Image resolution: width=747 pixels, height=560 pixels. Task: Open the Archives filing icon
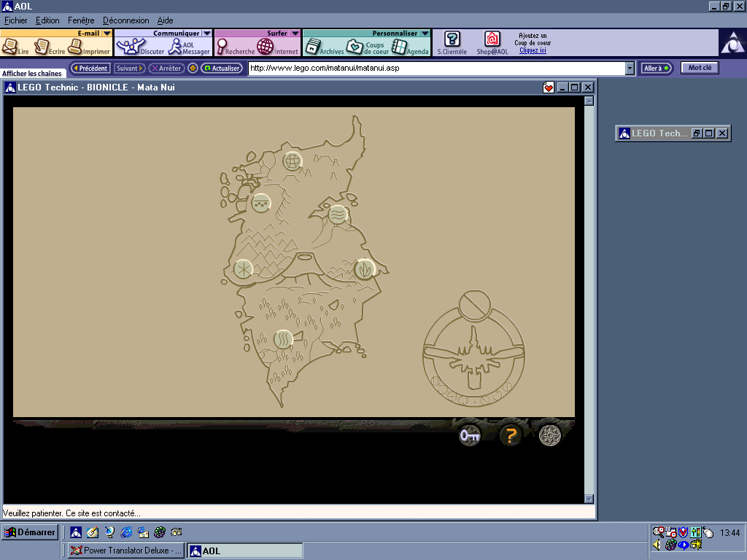(x=324, y=47)
